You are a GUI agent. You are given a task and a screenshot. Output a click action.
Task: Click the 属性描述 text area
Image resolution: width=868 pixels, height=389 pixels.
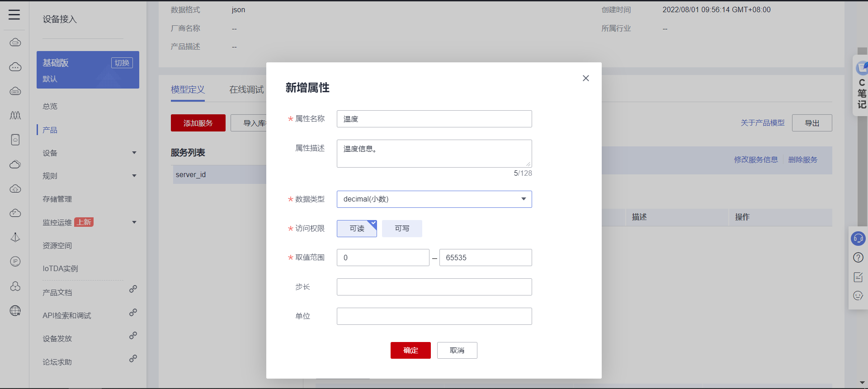click(434, 154)
